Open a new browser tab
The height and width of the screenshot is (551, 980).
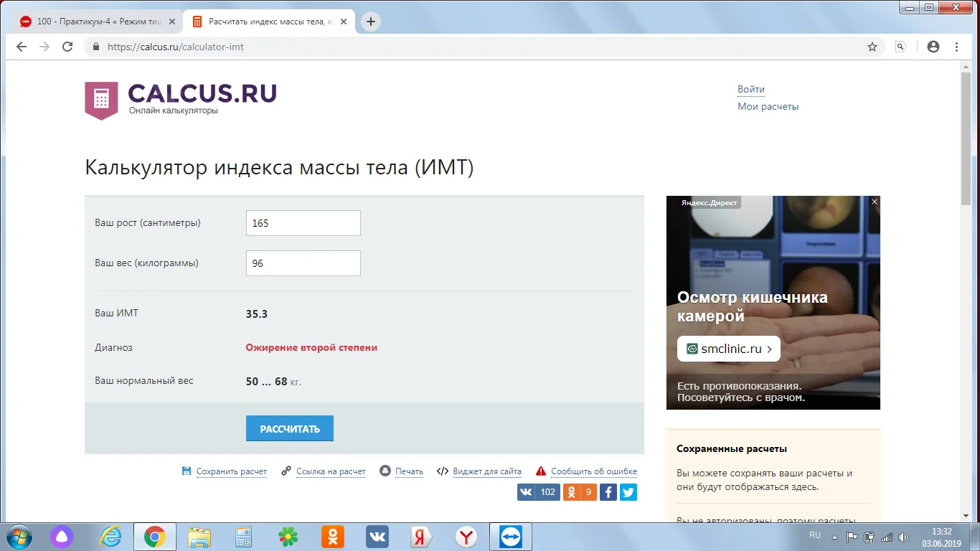pyautogui.click(x=370, y=22)
